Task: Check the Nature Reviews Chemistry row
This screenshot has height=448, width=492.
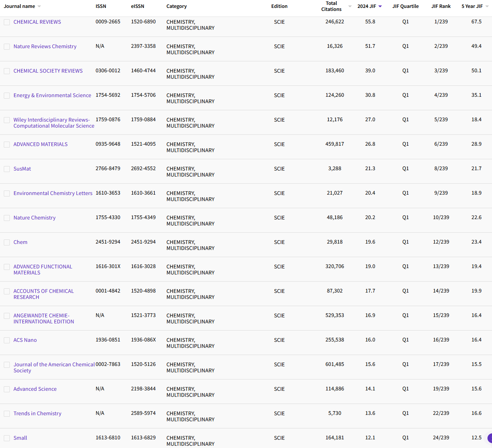Action: [6, 46]
